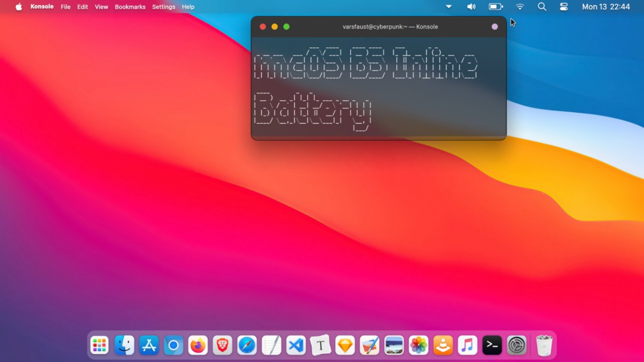The width and height of the screenshot is (644, 362).
Task: Open the Brave browser dock icon
Action: pos(222,345)
